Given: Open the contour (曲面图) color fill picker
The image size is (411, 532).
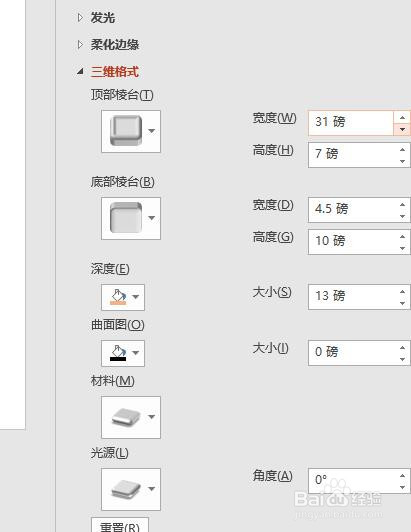Looking at the screenshot, I should (x=123, y=353).
